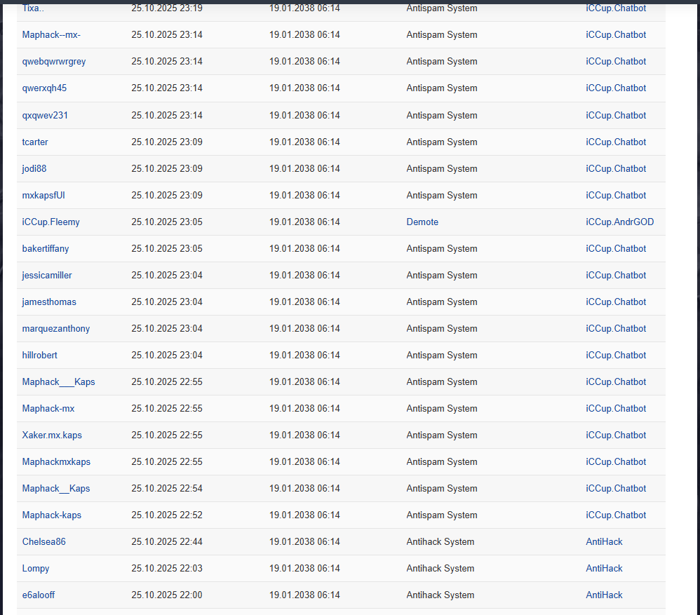View the Xaker.mx.kaps profile
Viewport: 700px width, 615px height.
click(x=52, y=435)
